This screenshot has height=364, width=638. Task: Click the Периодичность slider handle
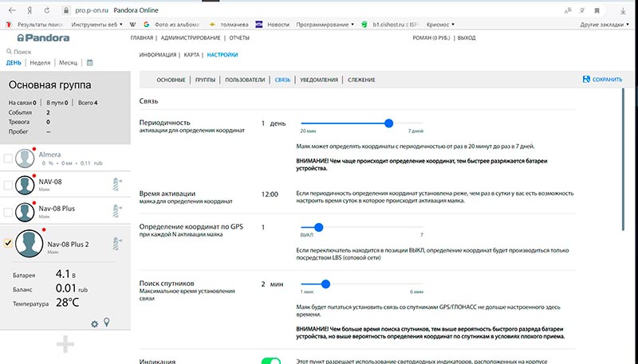(x=389, y=123)
